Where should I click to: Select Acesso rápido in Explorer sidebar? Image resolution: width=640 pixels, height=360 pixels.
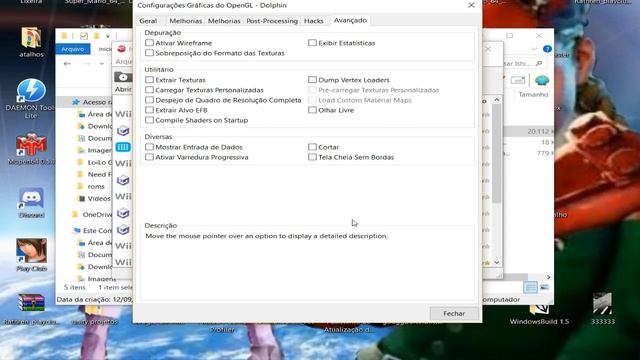(92, 102)
